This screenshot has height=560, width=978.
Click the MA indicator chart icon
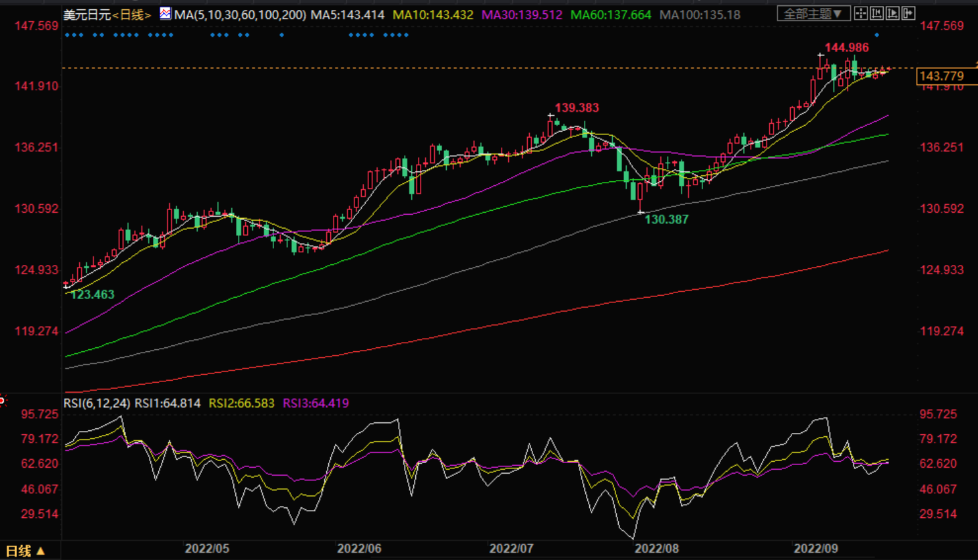(165, 13)
